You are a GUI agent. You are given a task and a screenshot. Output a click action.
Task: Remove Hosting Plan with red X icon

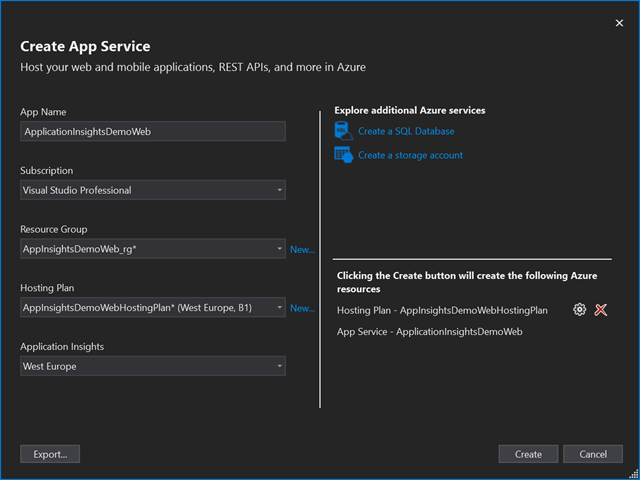600,310
